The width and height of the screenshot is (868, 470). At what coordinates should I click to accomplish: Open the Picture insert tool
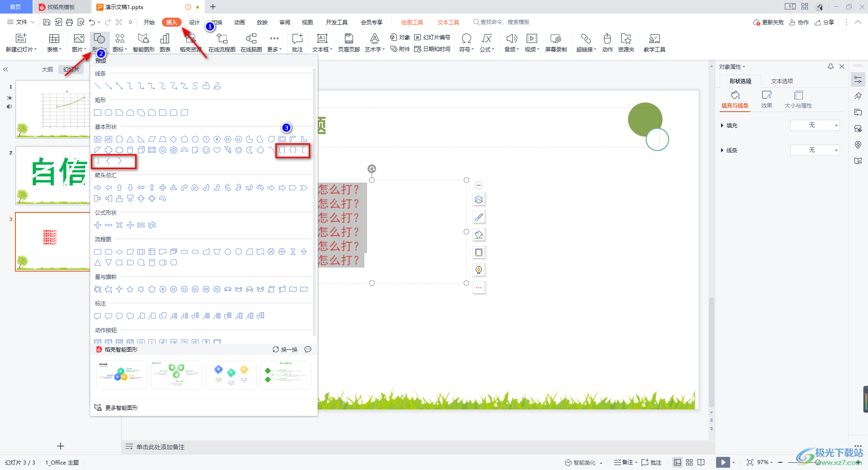79,42
